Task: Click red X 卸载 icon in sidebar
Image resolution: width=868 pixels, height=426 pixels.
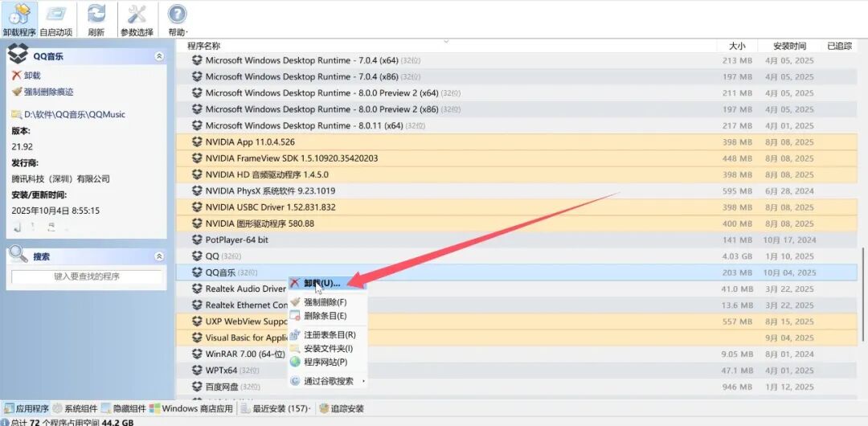Action: click(17, 76)
